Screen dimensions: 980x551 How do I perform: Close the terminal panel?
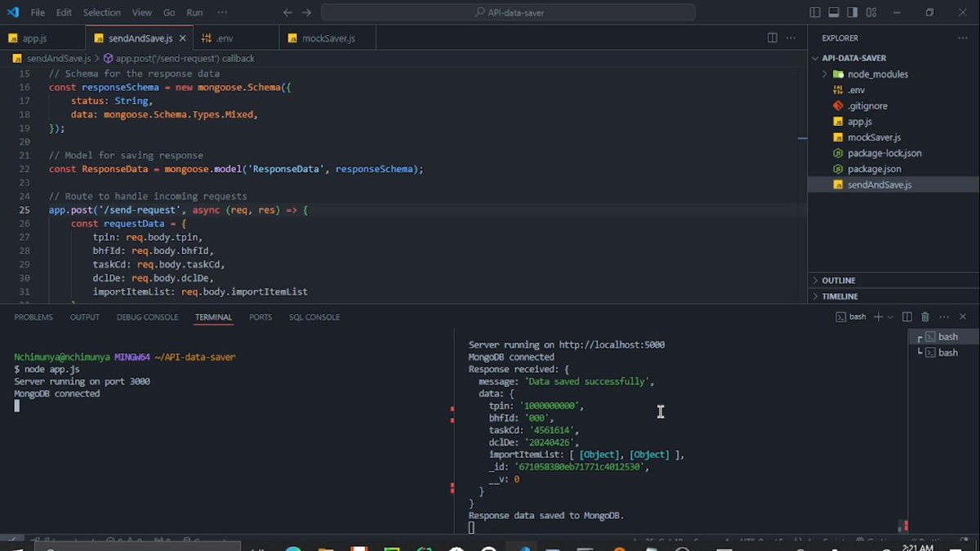tap(964, 317)
